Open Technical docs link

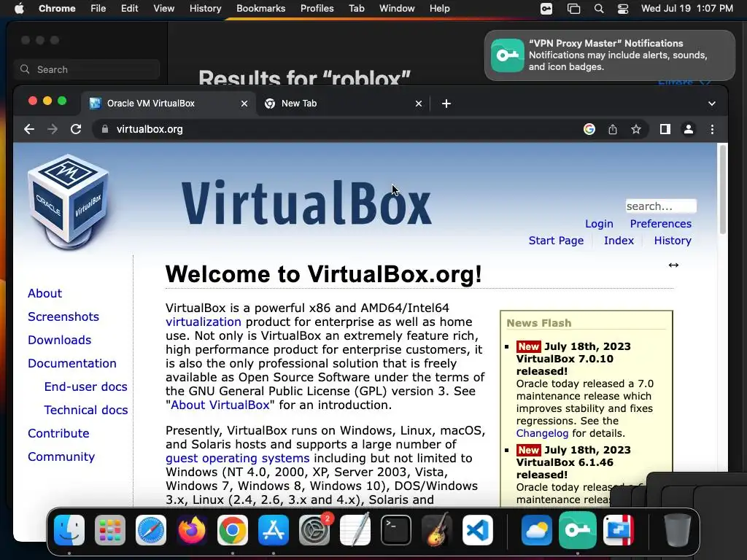(86, 410)
